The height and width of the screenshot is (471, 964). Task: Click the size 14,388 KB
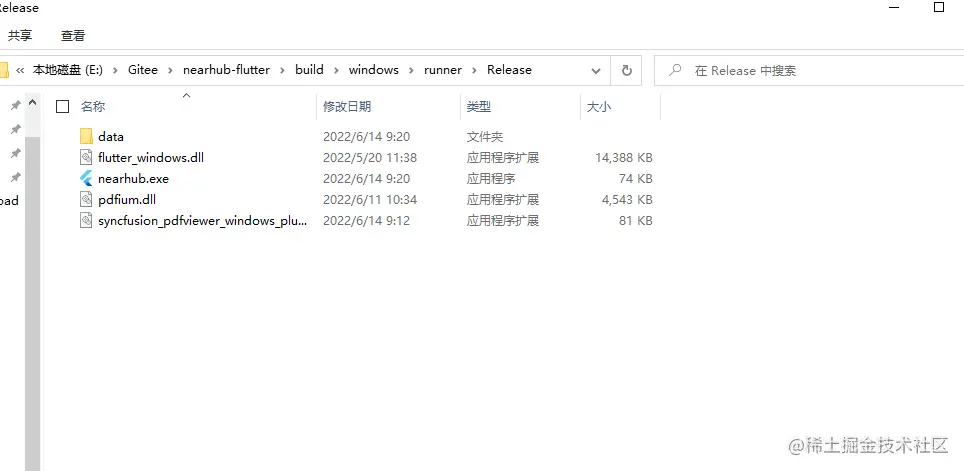pos(623,158)
